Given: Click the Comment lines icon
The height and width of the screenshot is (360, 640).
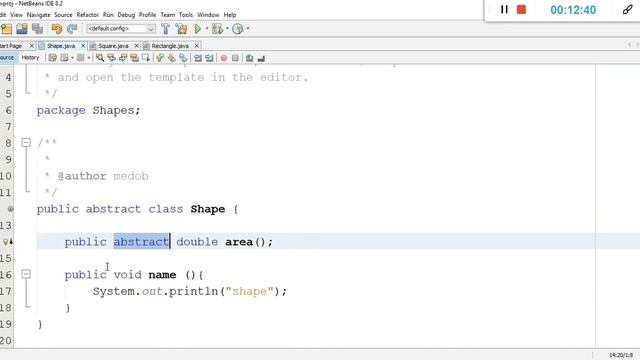Looking at the screenshot, I should 249,58.
